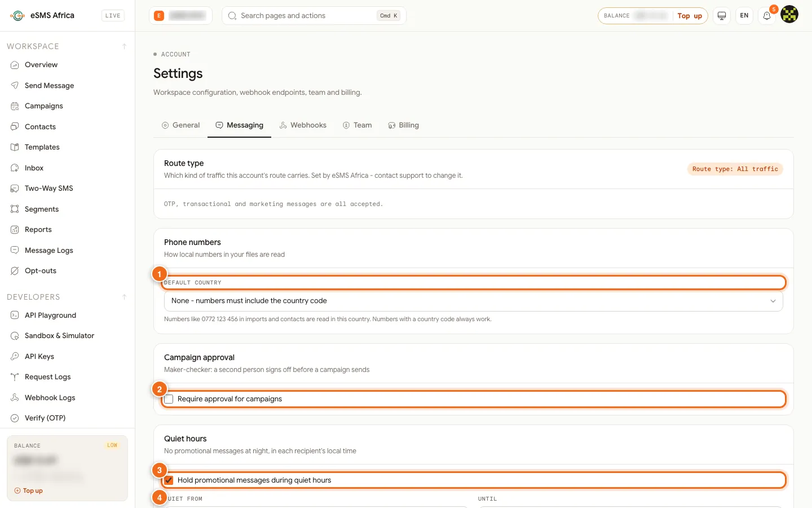This screenshot has height=508, width=812.
Task: Open the Billing settings tab
Action: tap(403, 125)
